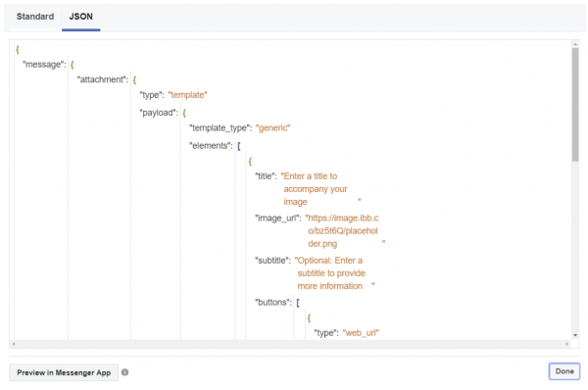This screenshot has width=588, height=390.
Task: Click the horizontal scrollbar left arrow
Action: point(14,344)
